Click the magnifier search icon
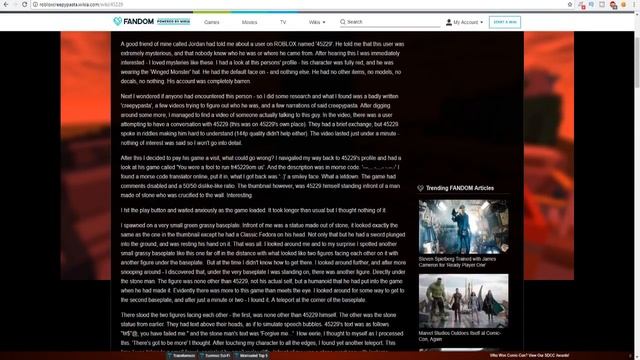 pyautogui.click(x=343, y=22)
